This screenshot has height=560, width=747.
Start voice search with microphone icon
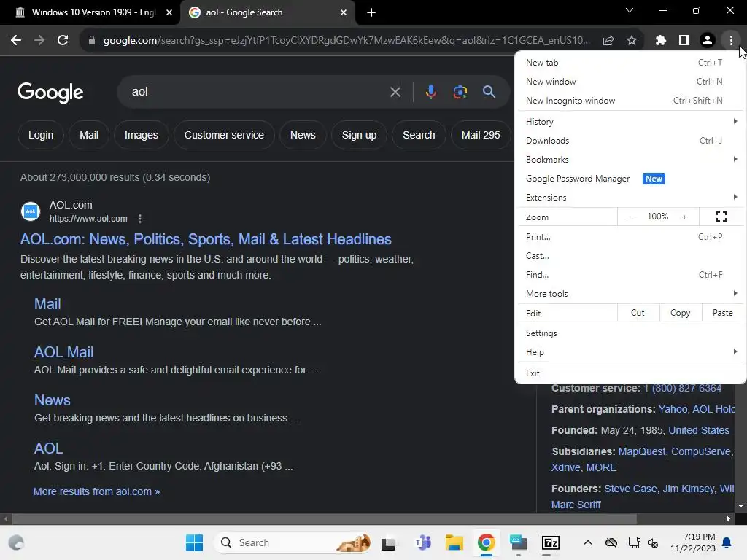pyautogui.click(x=430, y=92)
